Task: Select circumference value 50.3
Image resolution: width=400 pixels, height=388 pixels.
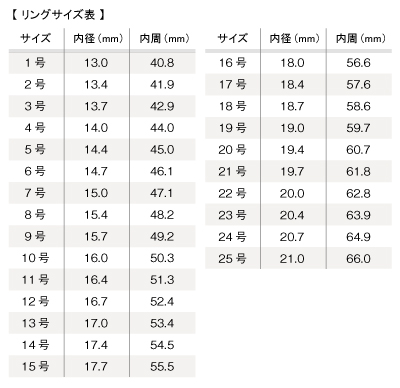Action: tap(162, 258)
